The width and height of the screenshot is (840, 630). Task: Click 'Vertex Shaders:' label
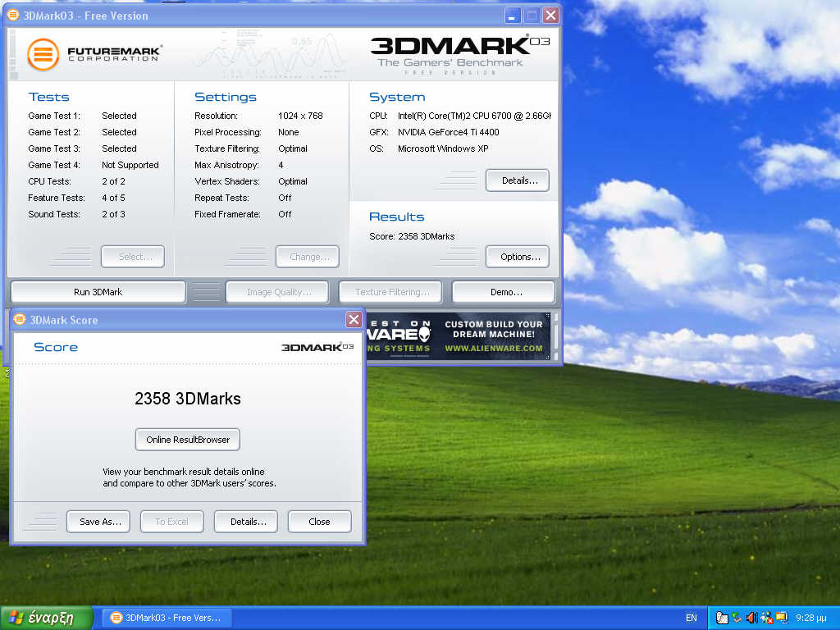click(227, 181)
